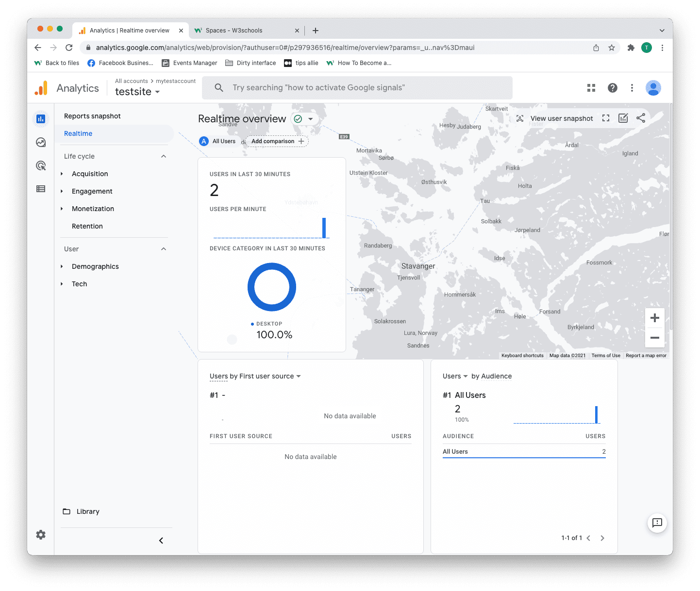Open the Reports section in left navigation
700x591 pixels.
(x=41, y=119)
